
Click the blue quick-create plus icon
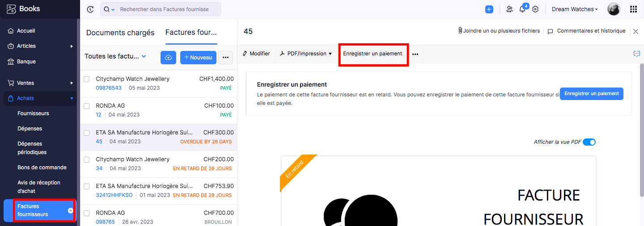point(489,9)
